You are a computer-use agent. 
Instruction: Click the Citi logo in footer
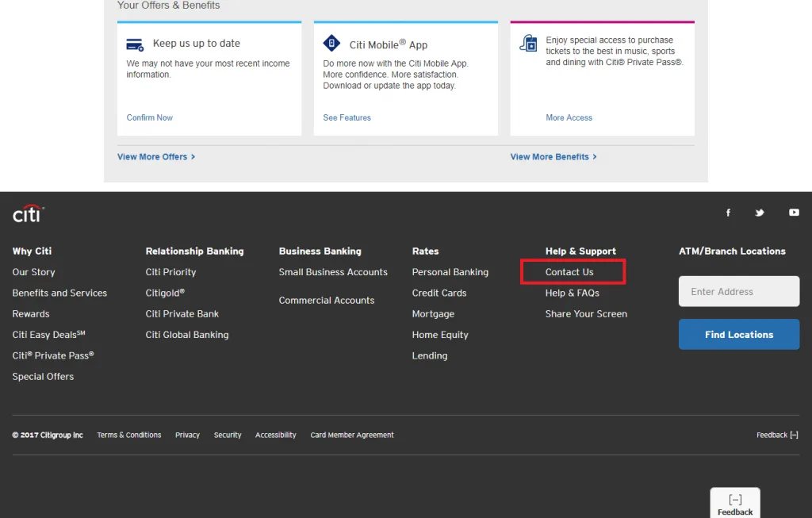(x=28, y=213)
